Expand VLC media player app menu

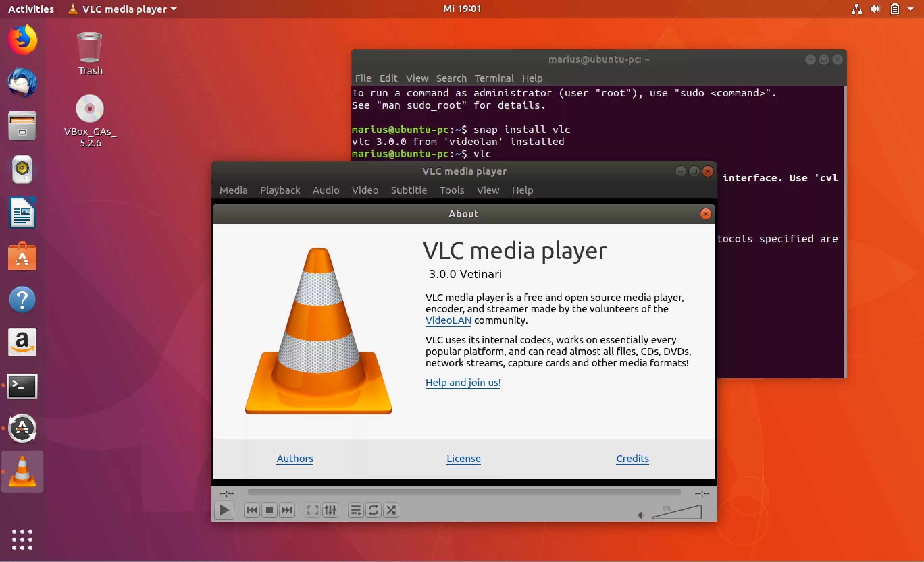click(x=124, y=9)
